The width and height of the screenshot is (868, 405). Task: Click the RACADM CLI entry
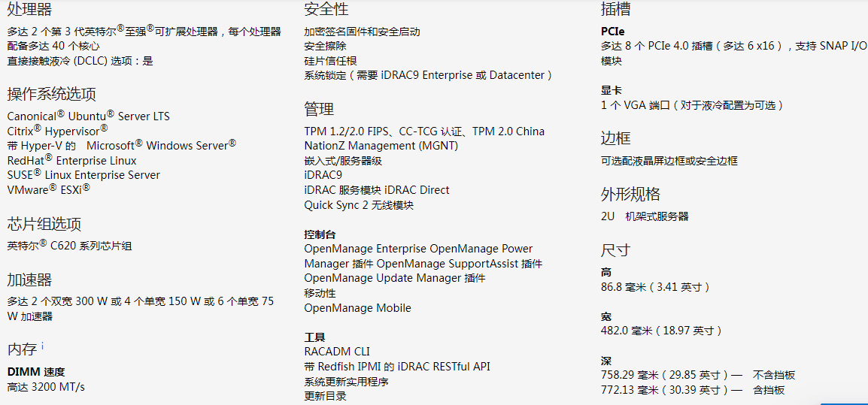tap(337, 352)
